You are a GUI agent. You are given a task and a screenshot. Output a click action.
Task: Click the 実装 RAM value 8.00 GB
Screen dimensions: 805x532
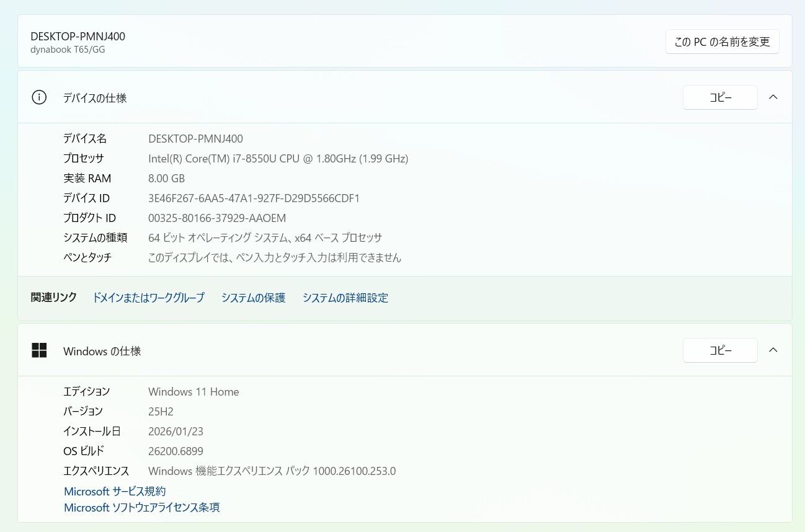166,179
